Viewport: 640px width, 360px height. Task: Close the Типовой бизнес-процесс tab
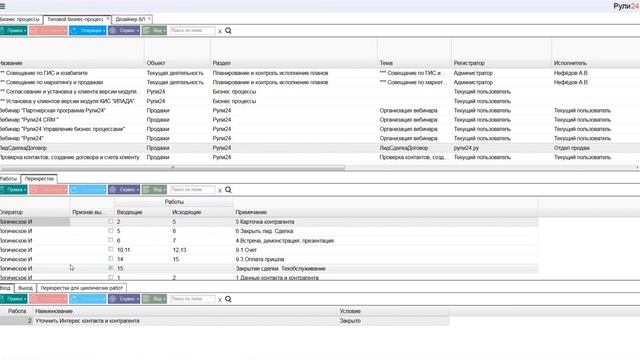[108, 19]
